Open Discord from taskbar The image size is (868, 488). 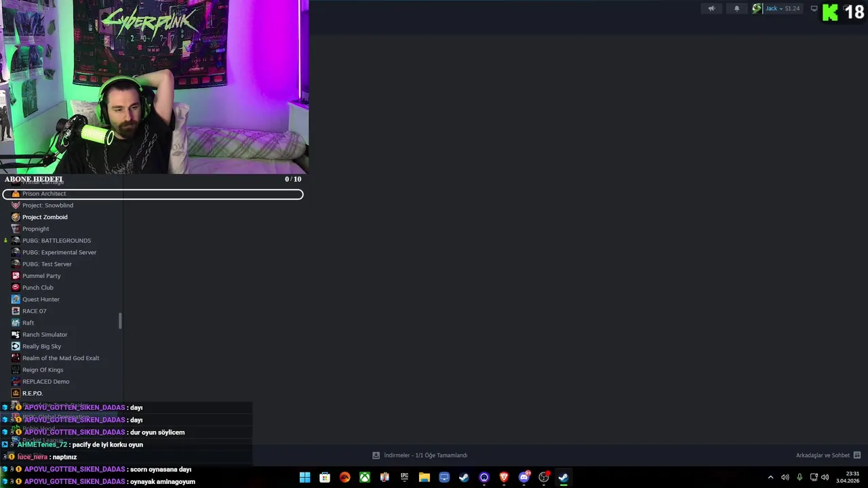point(524,477)
